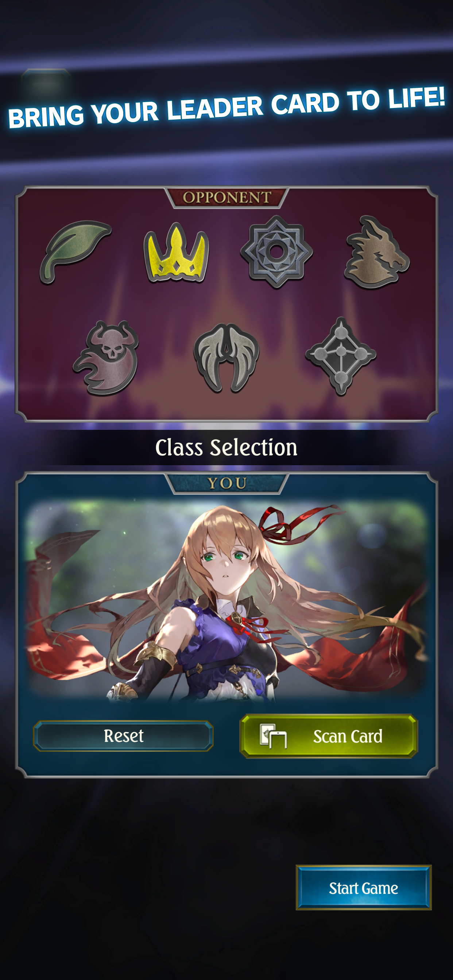The height and width of the screenshot is (980, 453).
Task: Tap the leader character portrait image
Action: 226,601
